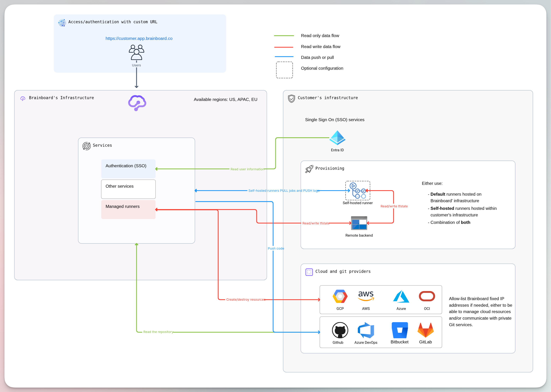Image resolution: width=551 pixels, height=392 pixels.
Task: Select the Azure provider icon
Action: pos(401,296)
